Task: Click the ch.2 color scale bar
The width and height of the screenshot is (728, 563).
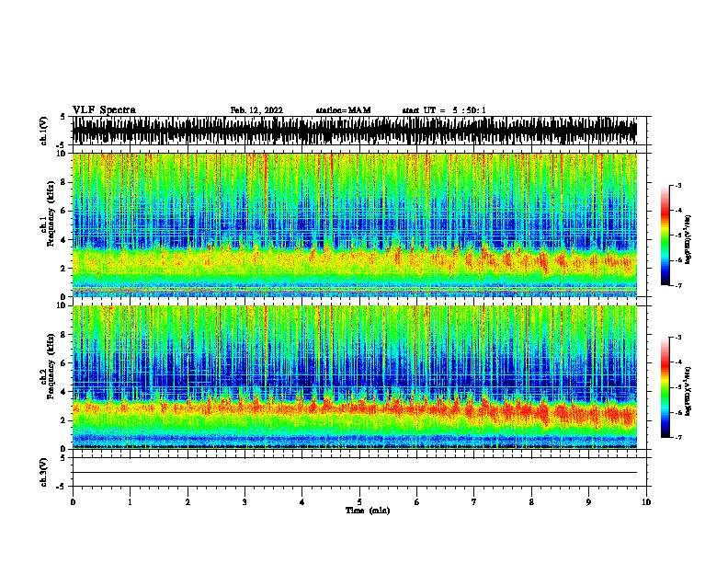Action: click(x=665, y=387)
